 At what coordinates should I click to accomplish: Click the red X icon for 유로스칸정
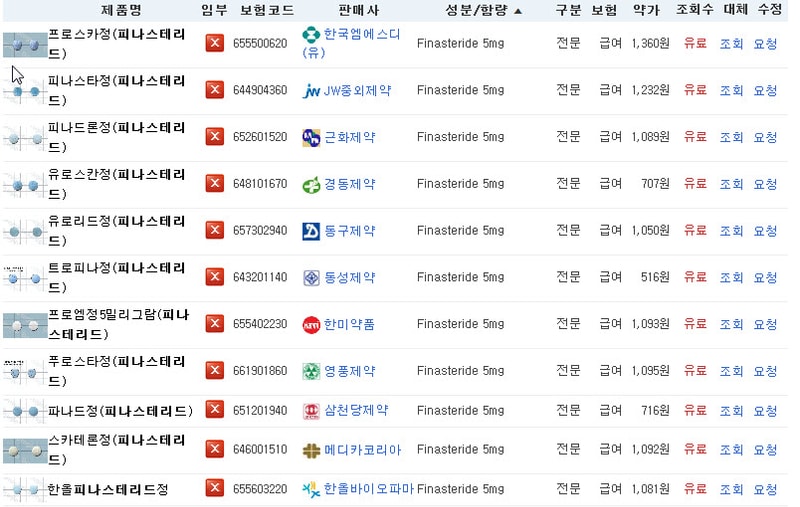[x=214, y=184]
